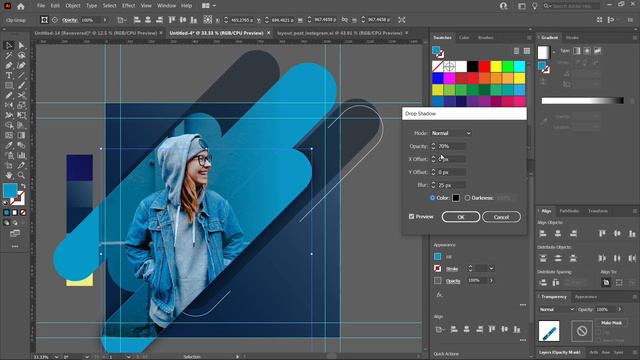Select the Selection tool (black arrow)
The height and width of the screenshot is (360, 640).
pos(9,45)
